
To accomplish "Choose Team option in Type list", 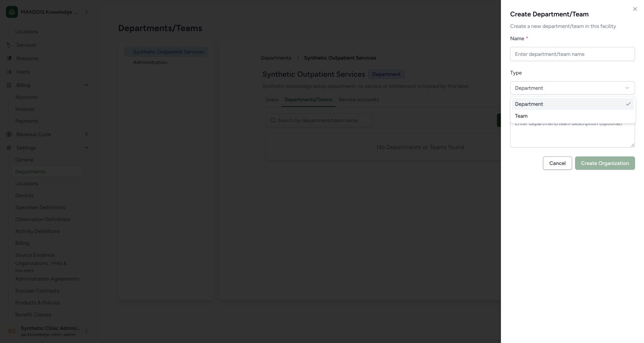I will pyautogui.click(x=573, y=116).
